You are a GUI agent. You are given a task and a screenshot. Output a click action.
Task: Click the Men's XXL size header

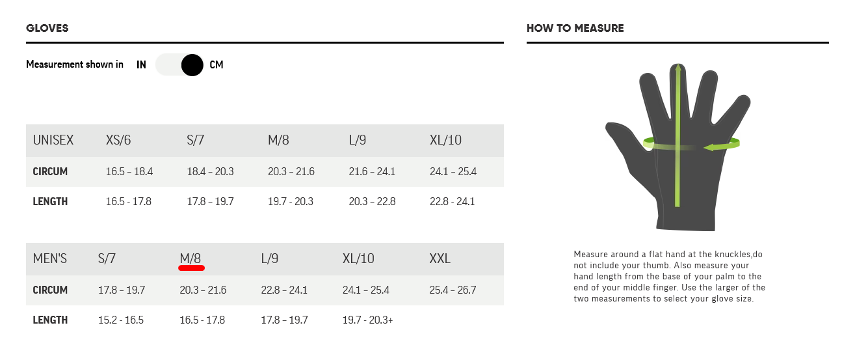click(x=440, y=258)
